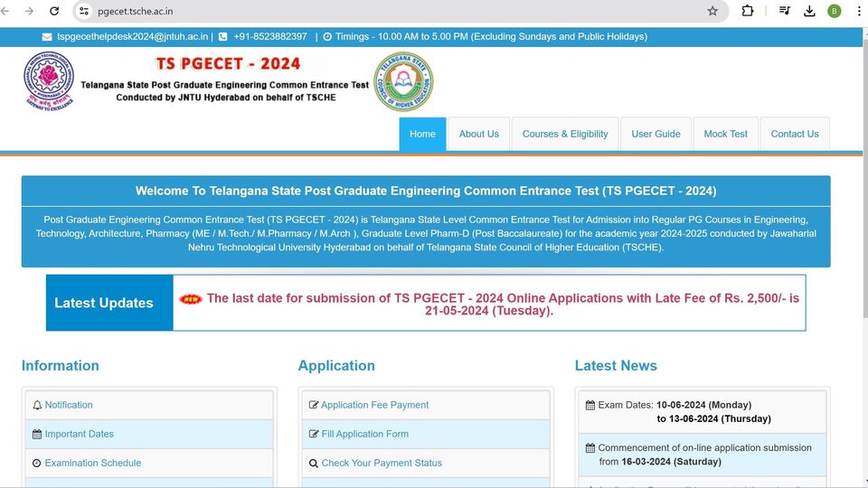This screenshot has width=868, height=488.
Task: Open the Examination Schedule link
Action: [x=93, y=463]
